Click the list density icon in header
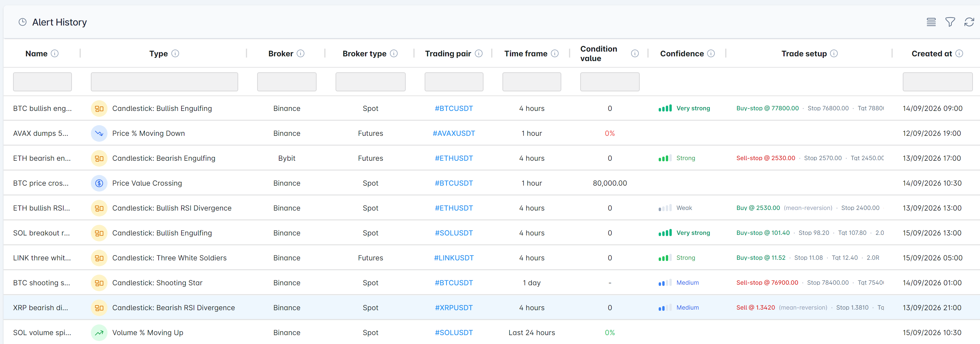Screen dimensions: 980x344 (931, 22)
